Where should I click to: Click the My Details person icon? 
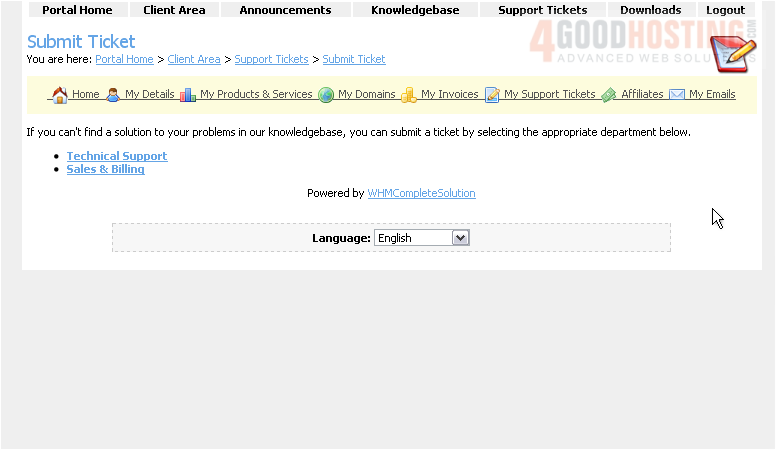pyautogui.click(x=113, y=95)
